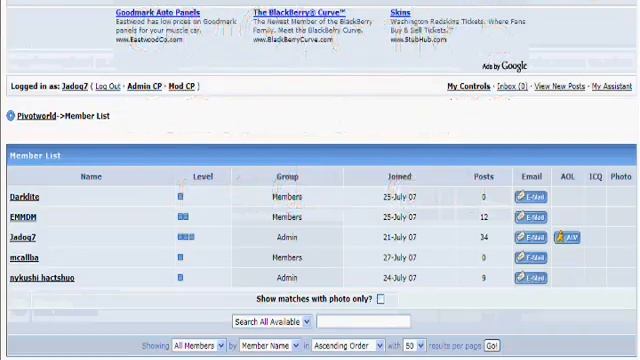Open the 'Ascending Order' dropdown

pyautogui.click(x=348, y=346)
